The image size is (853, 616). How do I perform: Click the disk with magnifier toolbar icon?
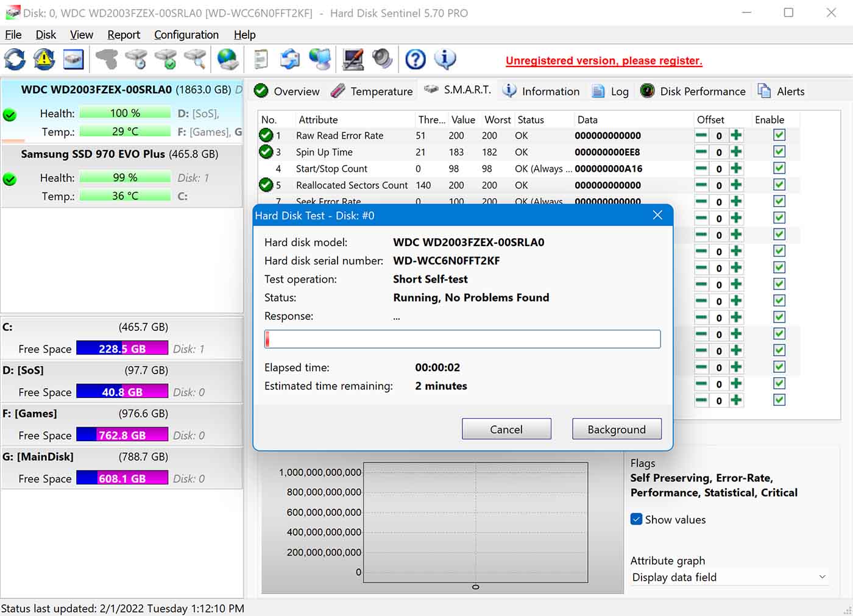[195, 59]
